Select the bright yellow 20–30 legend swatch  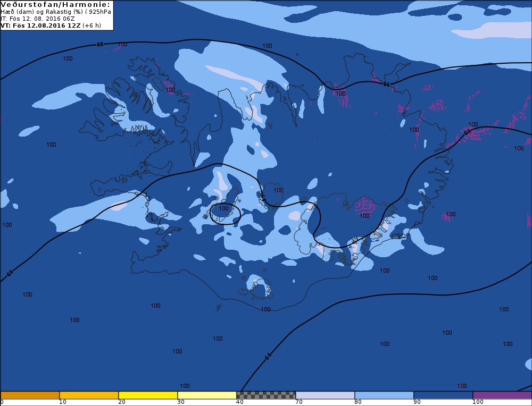(x=148, y=395)
